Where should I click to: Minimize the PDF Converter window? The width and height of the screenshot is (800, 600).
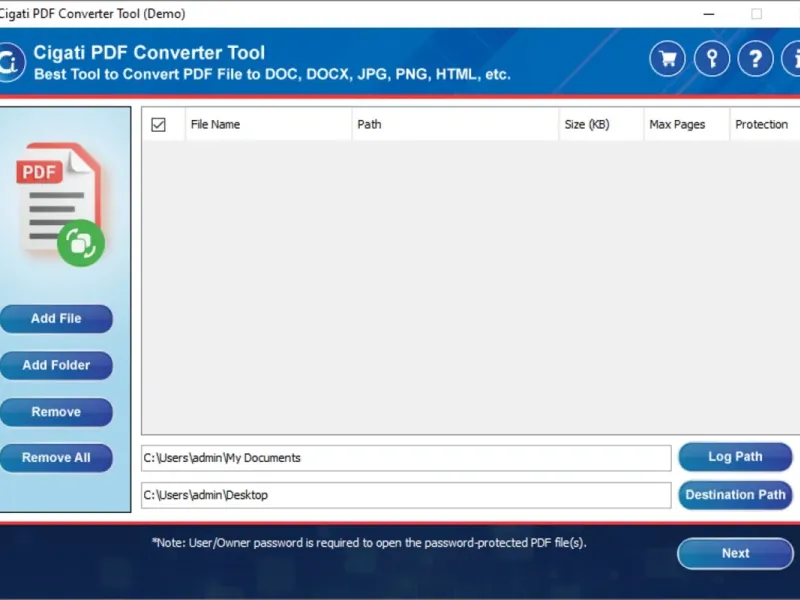click(709, 14)
